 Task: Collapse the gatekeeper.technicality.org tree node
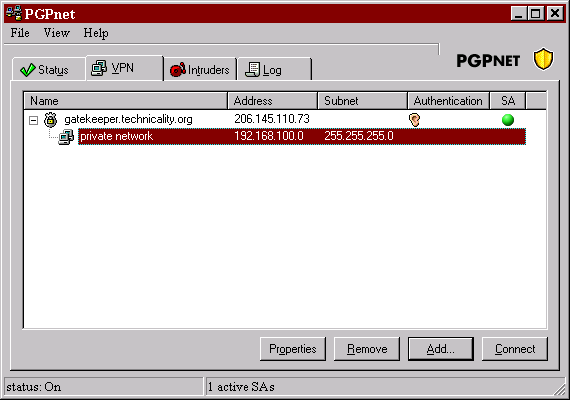(33, 120)
